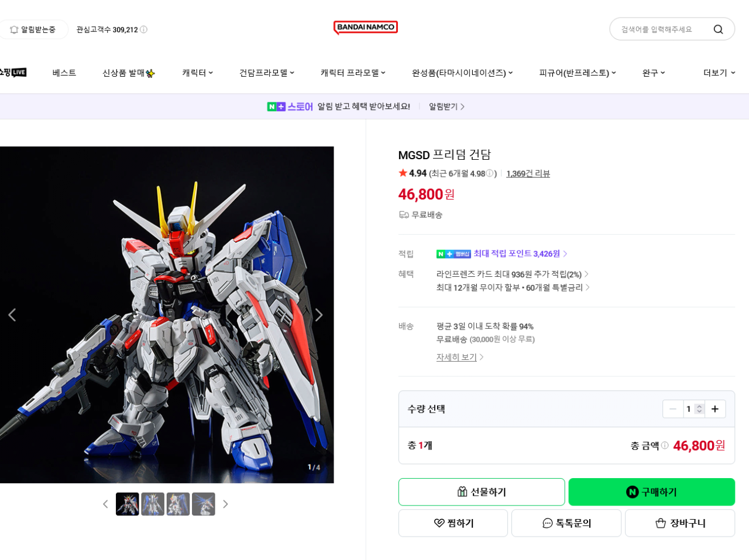749x560 pixels.
Task: Click the search input field
Action: click(661, 29)
